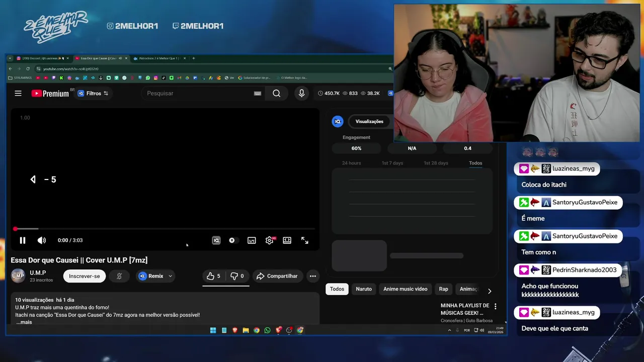
Task: Open MINHA PLAYLIST DE MÚSICAS GEEK video title
Action: click(465, 309)
